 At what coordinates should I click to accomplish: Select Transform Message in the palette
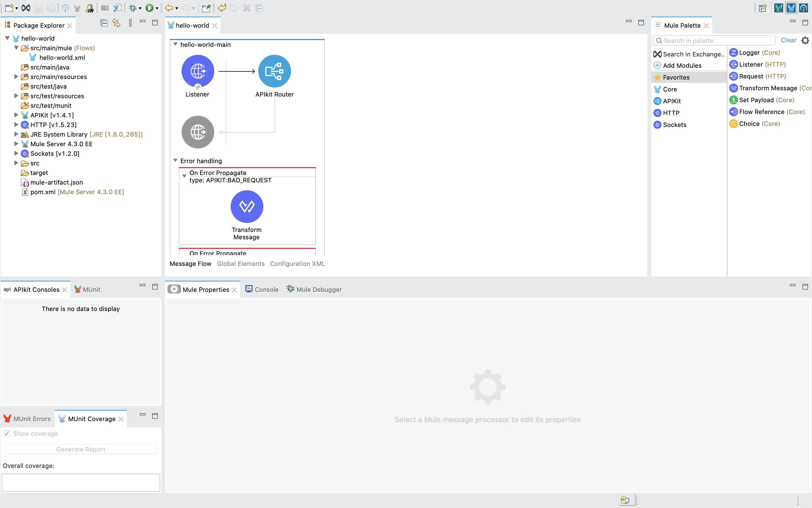pyautogui.click(x=770, y=88)
